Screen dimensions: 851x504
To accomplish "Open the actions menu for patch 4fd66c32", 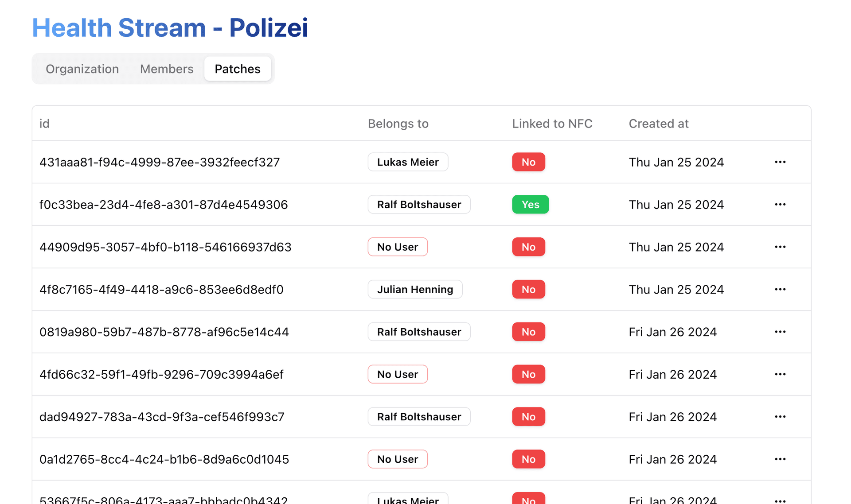I will click(780, 375).
